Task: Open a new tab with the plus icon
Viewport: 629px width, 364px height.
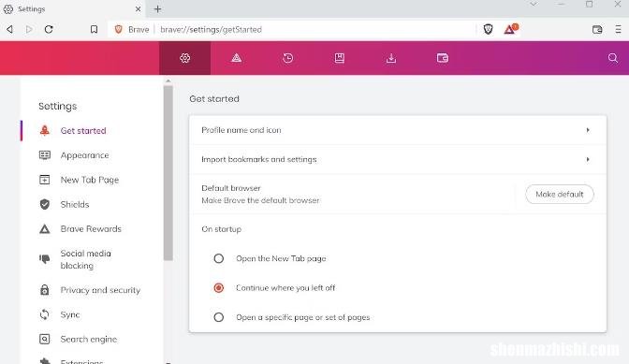Action: pos(157,8)
